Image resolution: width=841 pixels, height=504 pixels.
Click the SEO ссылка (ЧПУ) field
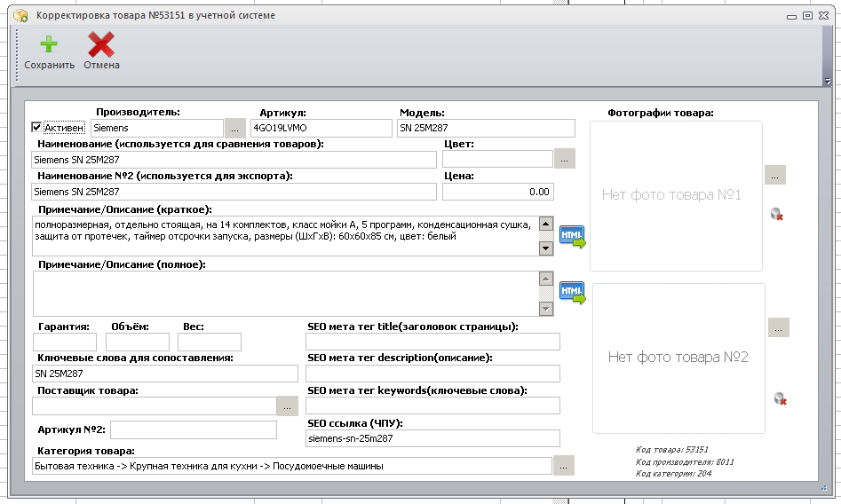[432, 438]
